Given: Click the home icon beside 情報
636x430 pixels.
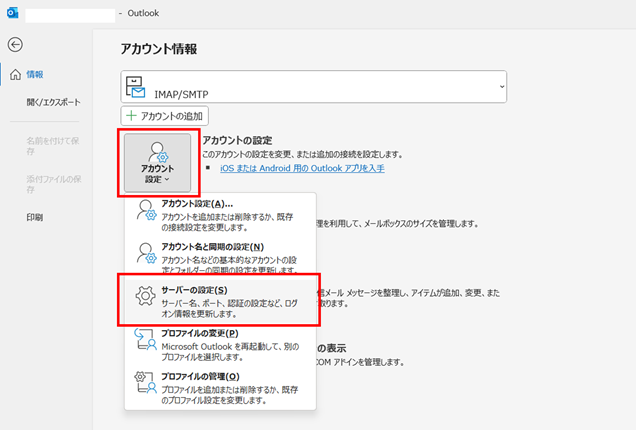Looking at the screenshot, I should [14, 75].
